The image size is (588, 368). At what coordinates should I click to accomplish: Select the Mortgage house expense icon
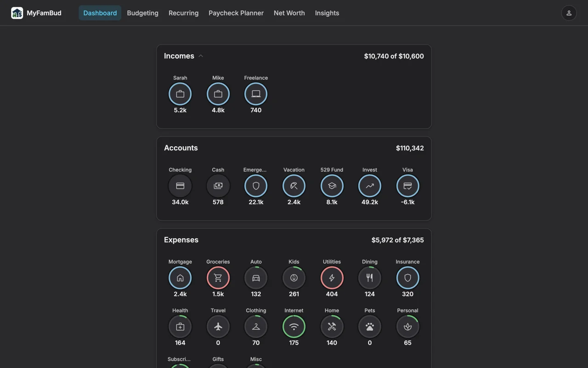click(180, 278)
